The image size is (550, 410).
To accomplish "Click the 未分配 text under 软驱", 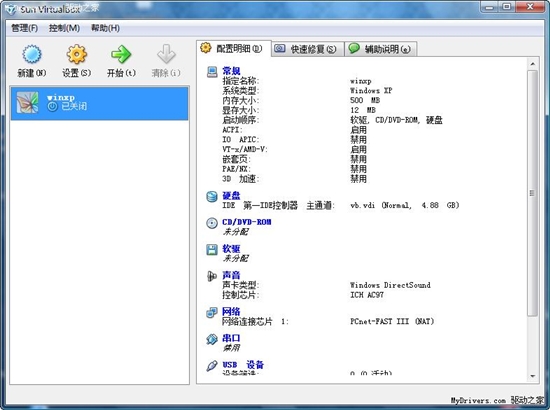I will [235, 258].
